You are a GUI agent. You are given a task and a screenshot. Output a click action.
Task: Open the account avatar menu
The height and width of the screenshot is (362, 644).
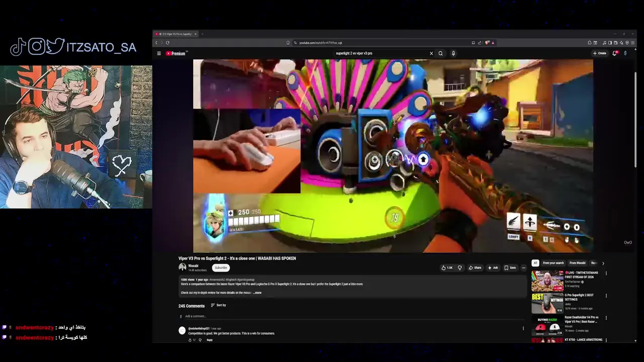(625, 53)
